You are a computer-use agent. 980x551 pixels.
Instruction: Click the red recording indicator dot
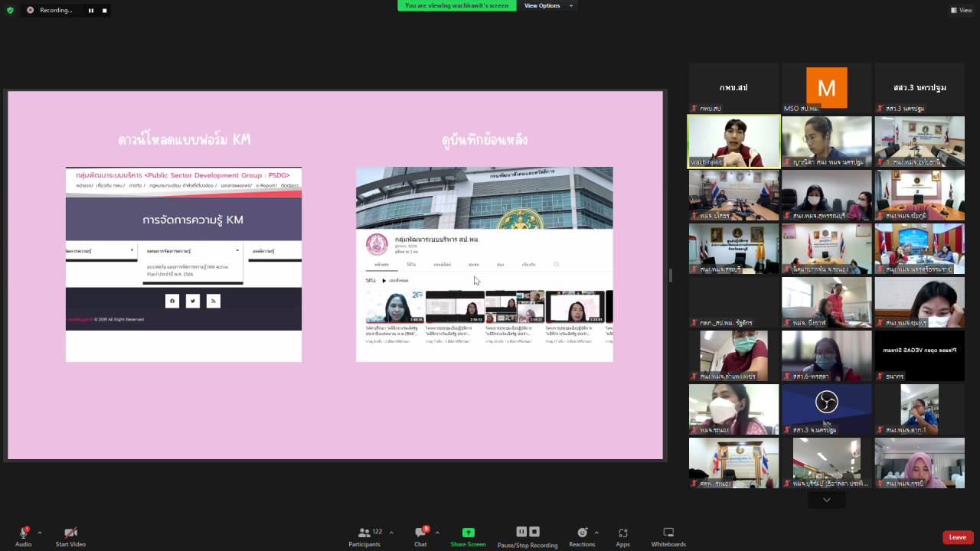(31, 10)
